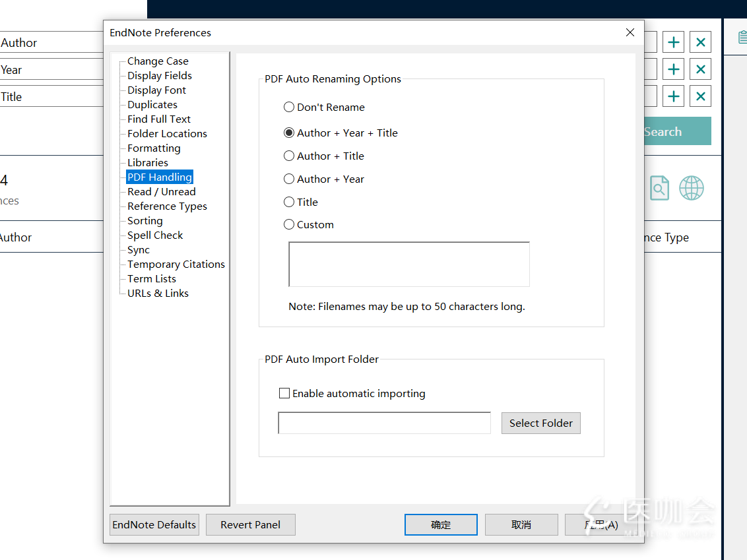Image resolution: width=747 pixels, height=560 pixels.
Task: Close the EndNote Preferences dialog
Action: [x=630, y=32]
